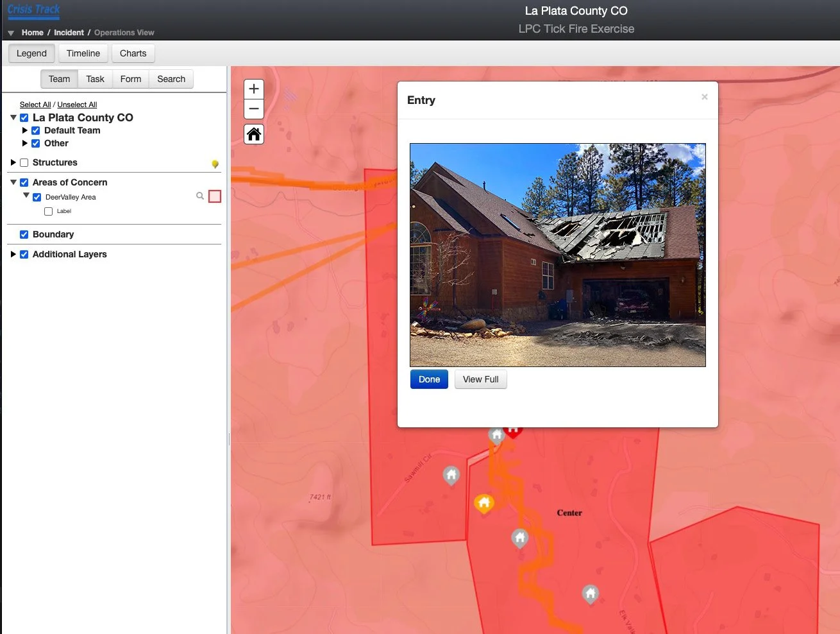840x634 pixels.
Task: Close the Entry dialog
Action: pos(704,97)
